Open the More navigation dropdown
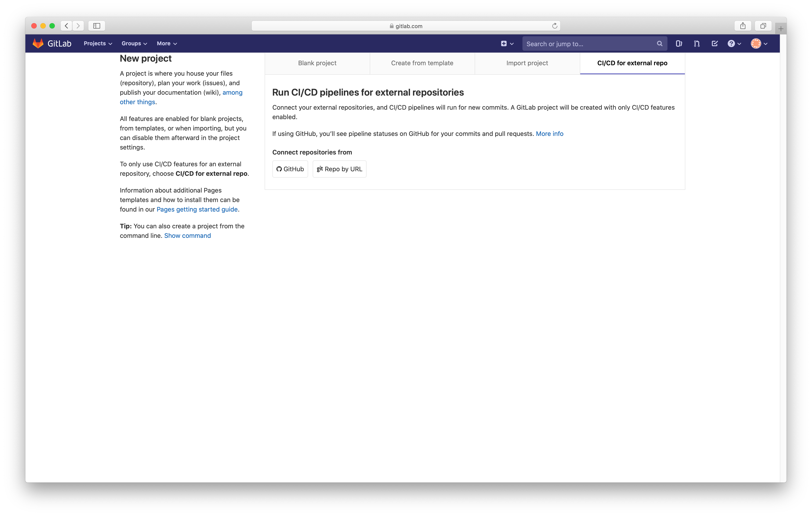The width and height of the screenshot is (812, 516). [x=167, y=43]
